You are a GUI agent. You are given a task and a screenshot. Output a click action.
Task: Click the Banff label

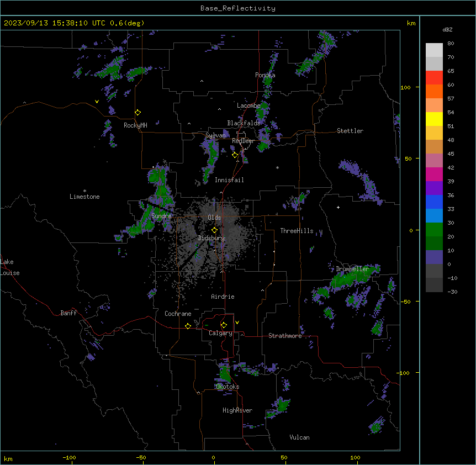[x=68, y=313]
